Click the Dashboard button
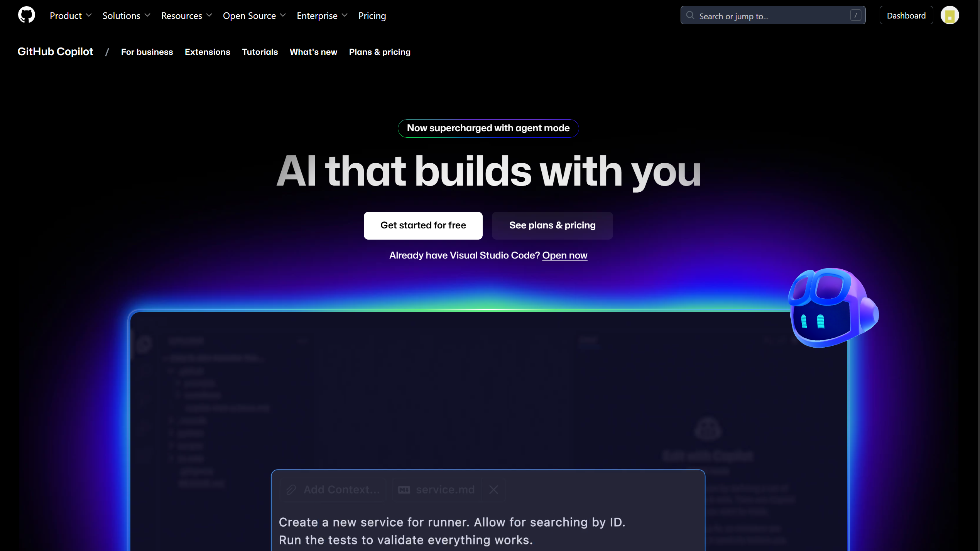 pyautogui.click(x=906, y=15)
